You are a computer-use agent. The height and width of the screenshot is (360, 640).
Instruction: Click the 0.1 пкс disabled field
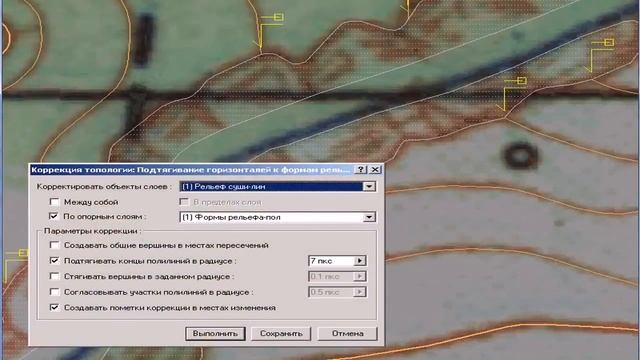click(x=331, y=276)
